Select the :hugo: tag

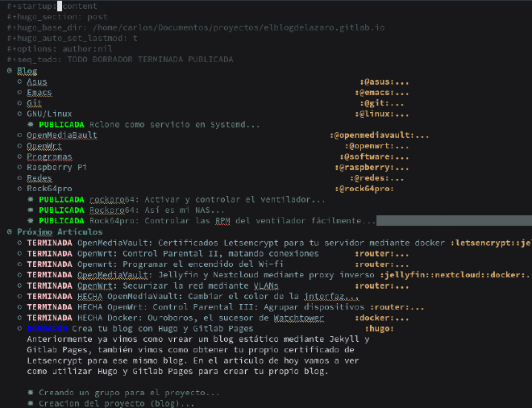coord(380,328)
